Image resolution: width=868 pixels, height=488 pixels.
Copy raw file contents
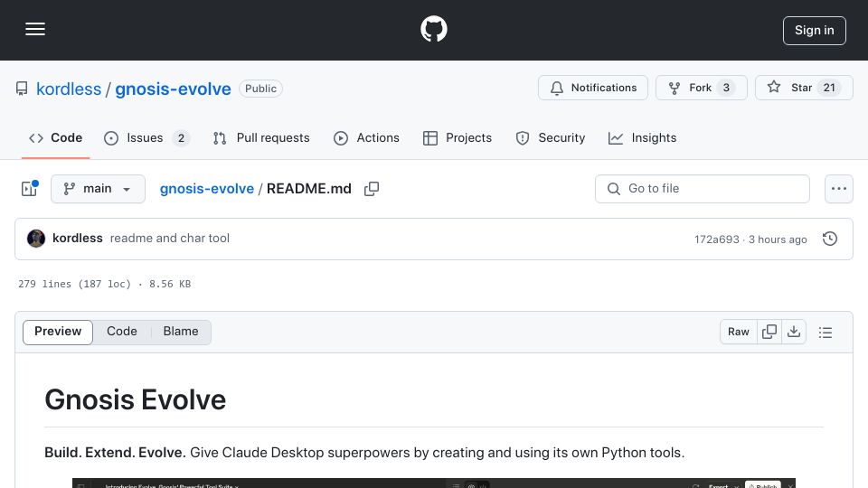(x=769, y=332)
